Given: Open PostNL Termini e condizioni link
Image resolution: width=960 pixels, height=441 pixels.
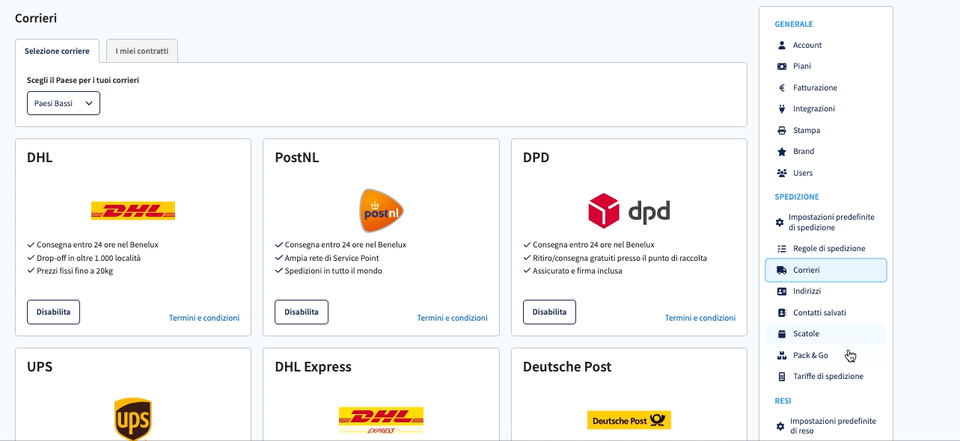Looking at the screenshot, I should [452, 318].
